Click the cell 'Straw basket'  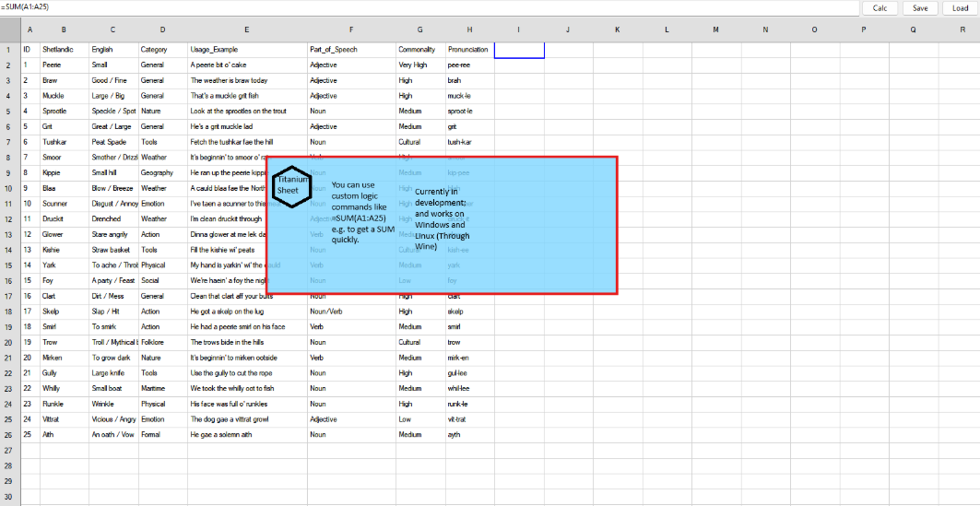coord(113,250)
